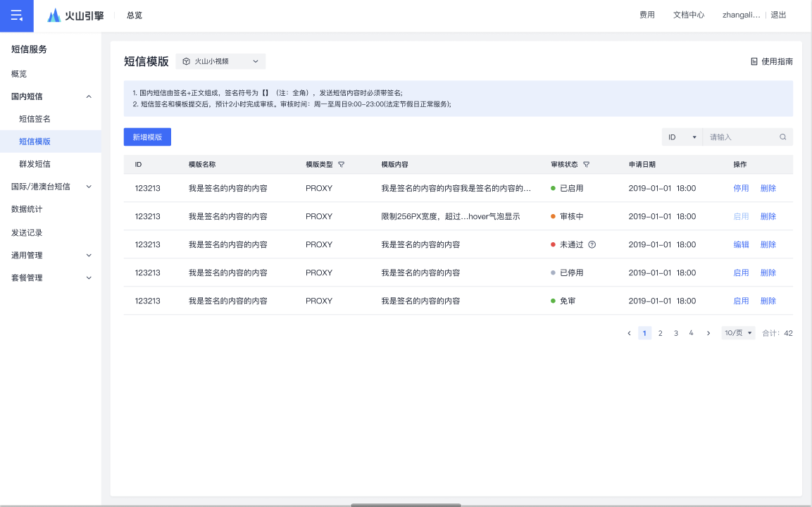Change the 10/页 page size
Screen dimensions: 812x507
[x=738, y=333]
